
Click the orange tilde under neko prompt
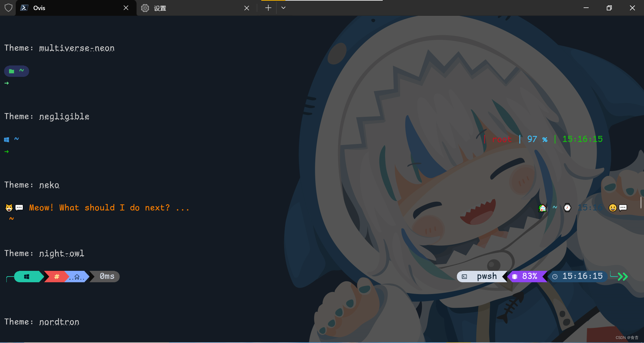click(x=11, y=219)
